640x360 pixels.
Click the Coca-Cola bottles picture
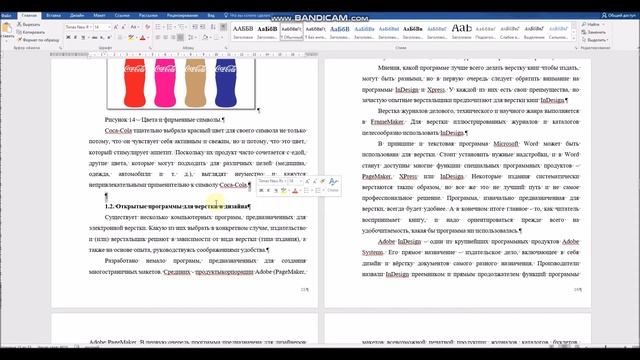[x=181, y=84]
